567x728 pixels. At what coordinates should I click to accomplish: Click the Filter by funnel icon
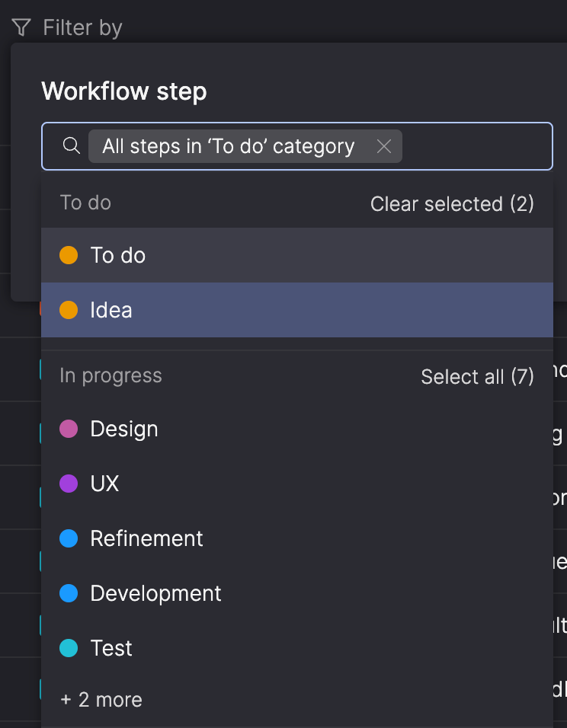pos(21,28)
